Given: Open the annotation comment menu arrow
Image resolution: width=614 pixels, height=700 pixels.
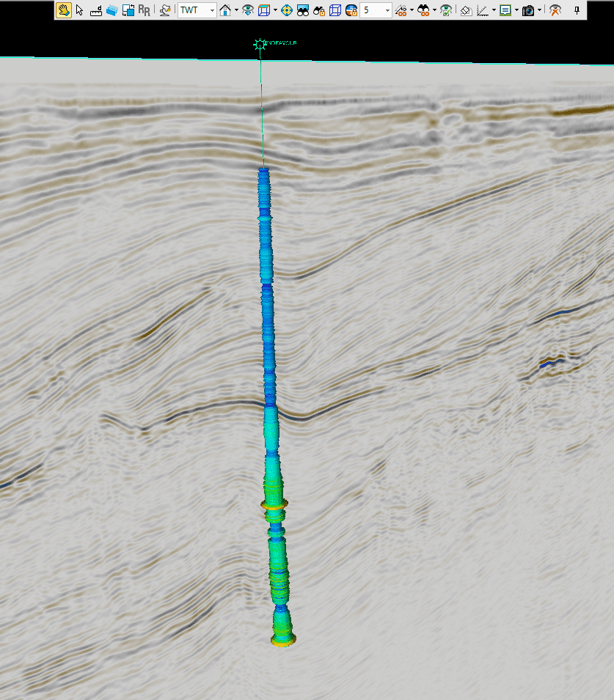Looking at the screenshot, I should tap(516, 10).
